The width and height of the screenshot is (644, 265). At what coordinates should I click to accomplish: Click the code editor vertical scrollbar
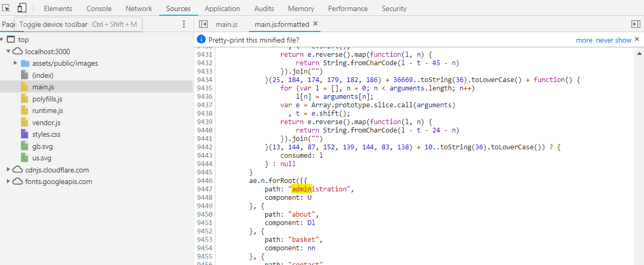click(639, 156)
